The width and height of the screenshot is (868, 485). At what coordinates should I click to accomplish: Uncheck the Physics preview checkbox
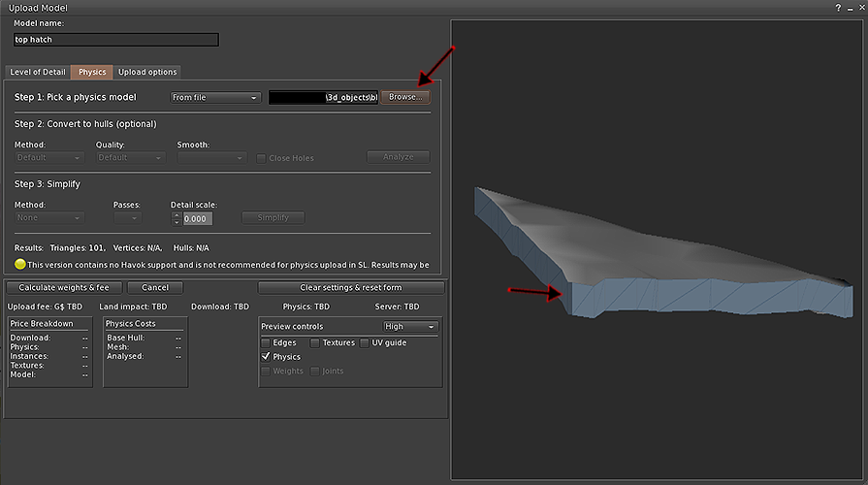click(267, 357)
